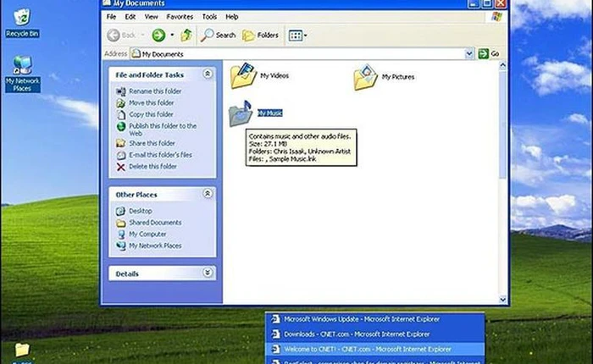The width and height of the screenshot is (593, 364).
Task: Open the Search magnifier in toolbar
Action: (x=207, y=36)
